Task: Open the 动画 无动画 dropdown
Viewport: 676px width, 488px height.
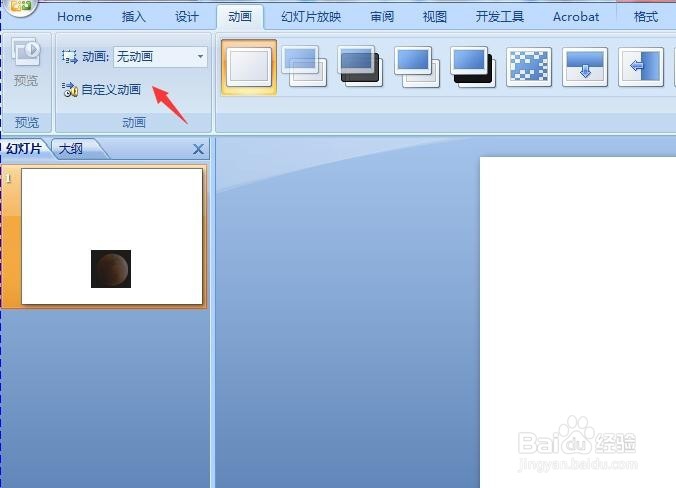Action: pos(160,56)
